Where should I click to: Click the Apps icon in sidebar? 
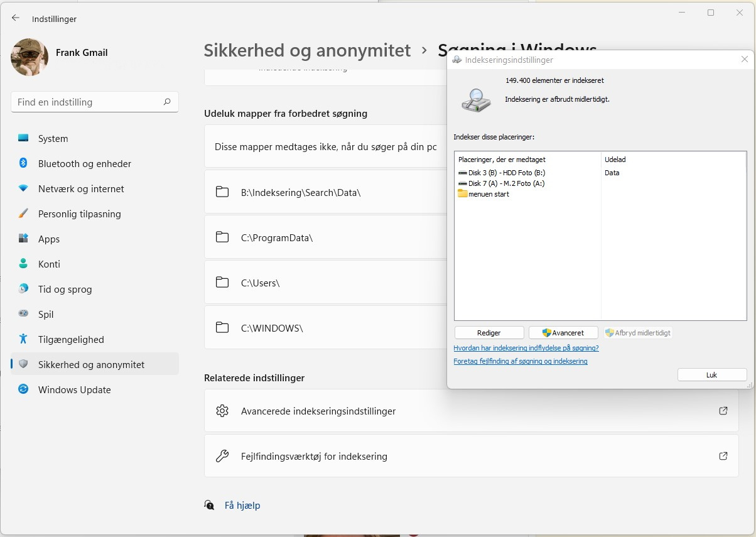23,239
